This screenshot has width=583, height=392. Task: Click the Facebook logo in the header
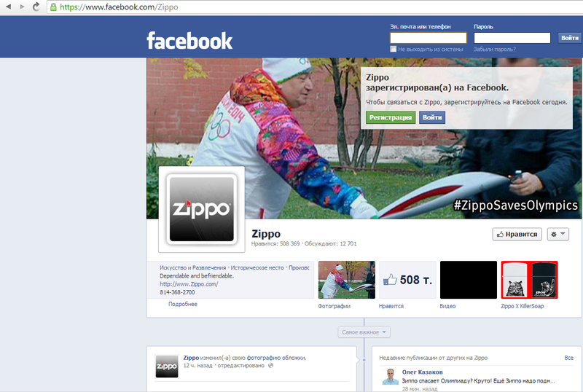[x=189, y=40]
